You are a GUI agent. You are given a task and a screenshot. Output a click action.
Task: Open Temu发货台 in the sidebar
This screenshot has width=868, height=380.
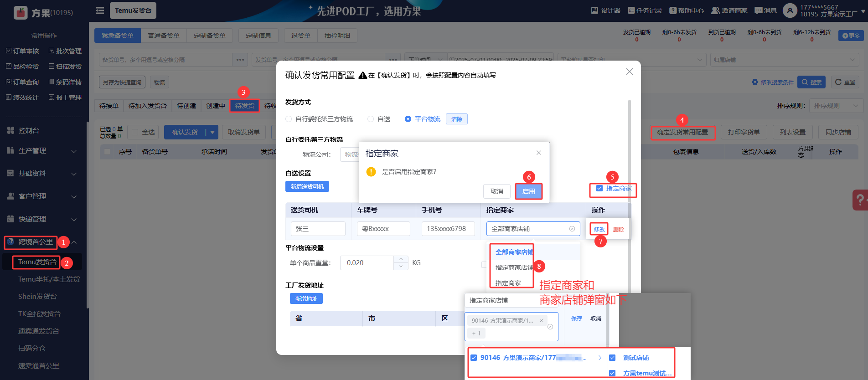(x=37, y=262)
